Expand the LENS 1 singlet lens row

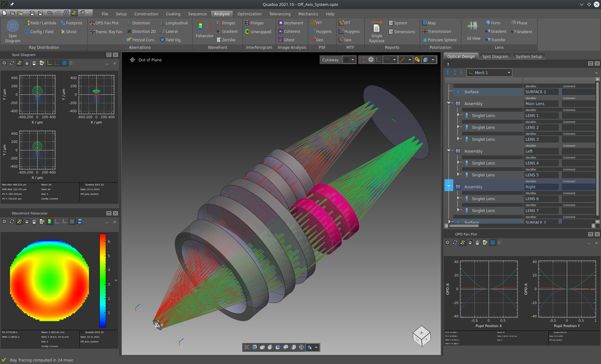pos(458,115)
